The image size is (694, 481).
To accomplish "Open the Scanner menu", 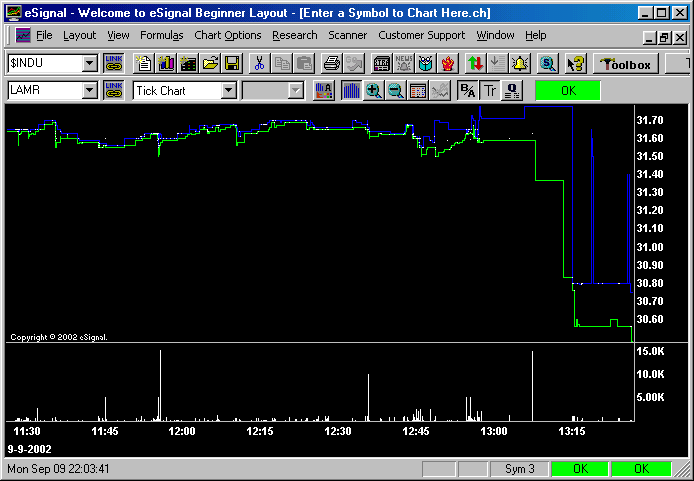I will 347,35.
